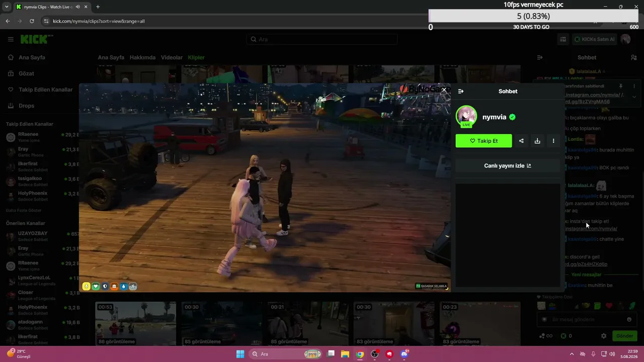
Task: Open the KICKs balance icon in chat
Action: tap(563, 336)
